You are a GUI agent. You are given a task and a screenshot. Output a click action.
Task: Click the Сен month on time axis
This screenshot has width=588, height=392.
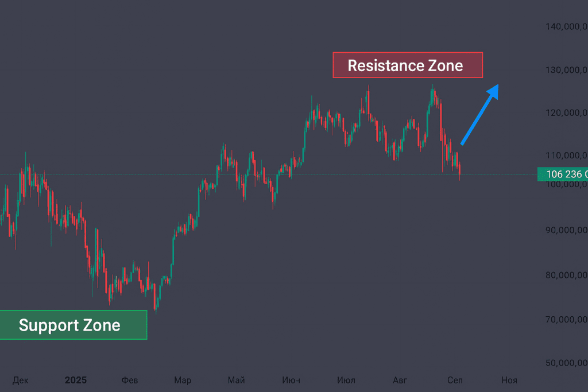point(455,380)
